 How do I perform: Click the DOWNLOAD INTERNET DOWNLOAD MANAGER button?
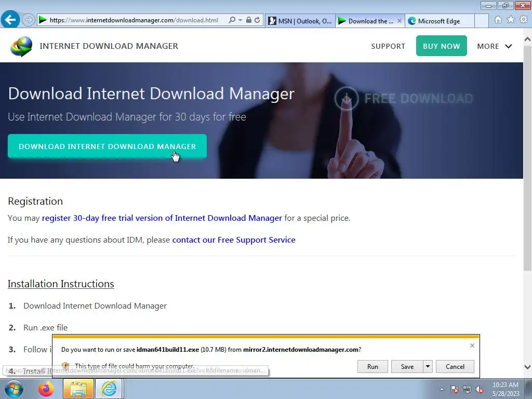tap(107, 146)
